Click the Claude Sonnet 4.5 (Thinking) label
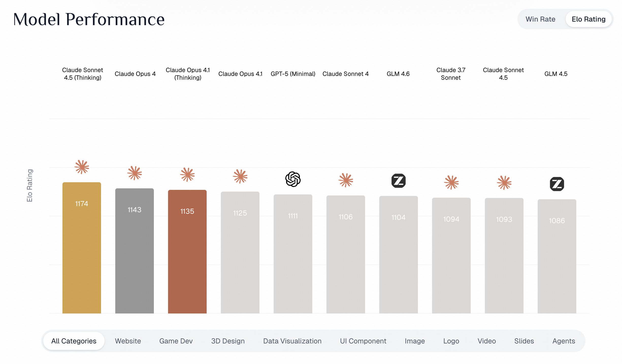 coord(83,74)
